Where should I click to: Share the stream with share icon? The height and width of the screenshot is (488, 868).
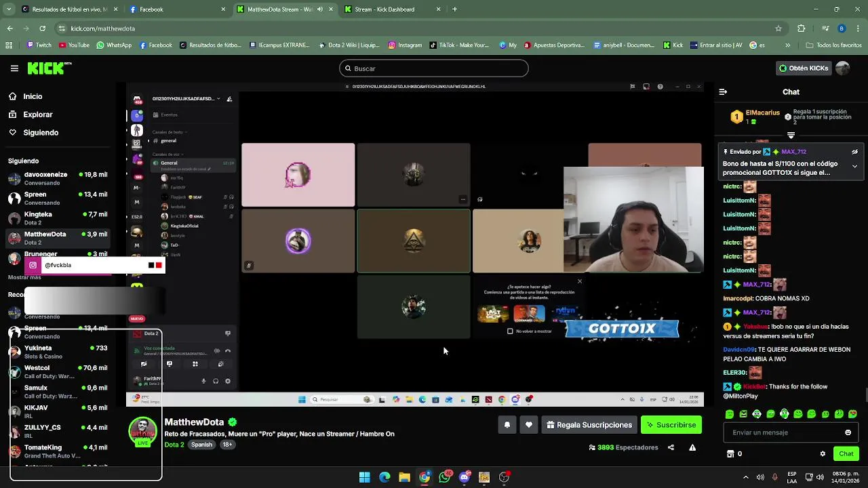tap(671, 447)
